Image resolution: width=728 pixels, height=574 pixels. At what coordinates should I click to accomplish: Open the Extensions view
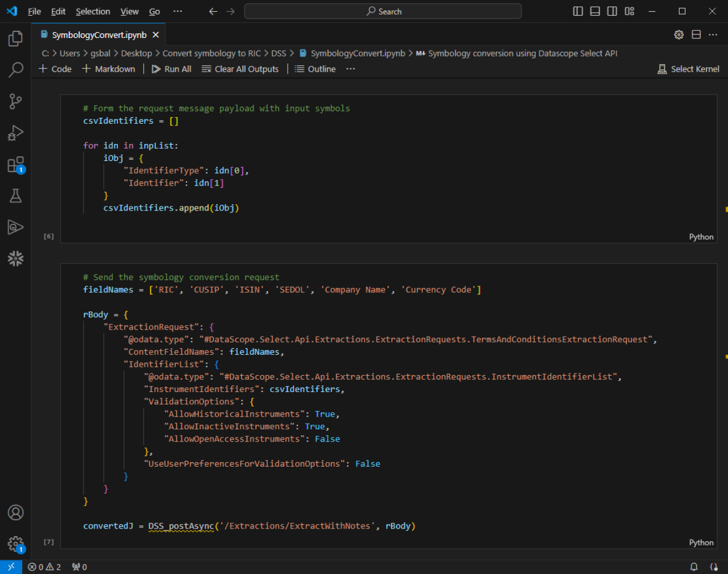point(16,164)
